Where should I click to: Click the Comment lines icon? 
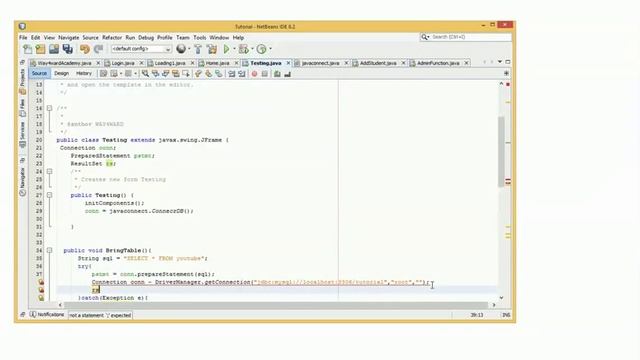click(277, 74)
